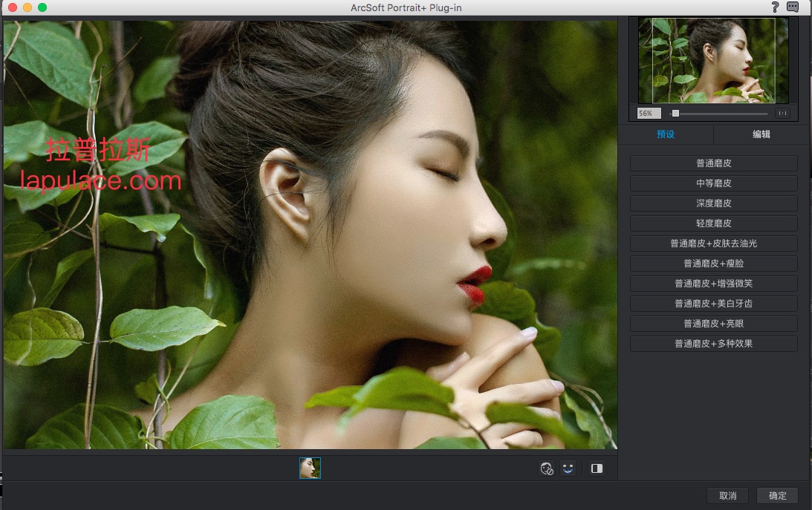Screen dimensions: 812x510
Task: Click the feedback speech bubble icon
Action: 793,7
